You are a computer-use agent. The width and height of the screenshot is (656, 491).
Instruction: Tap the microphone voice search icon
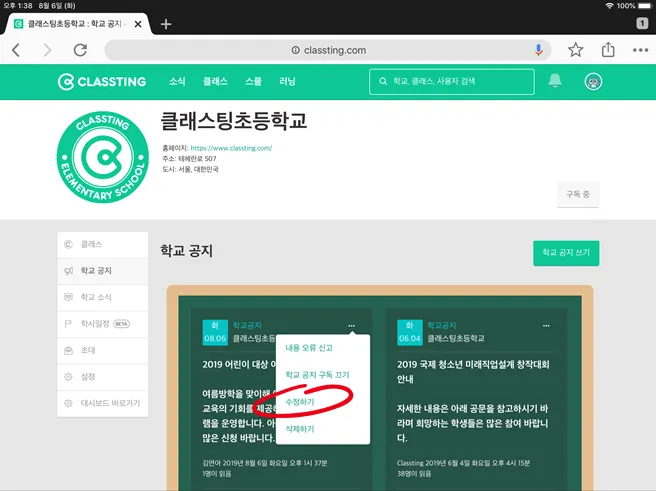click(539, 50)
